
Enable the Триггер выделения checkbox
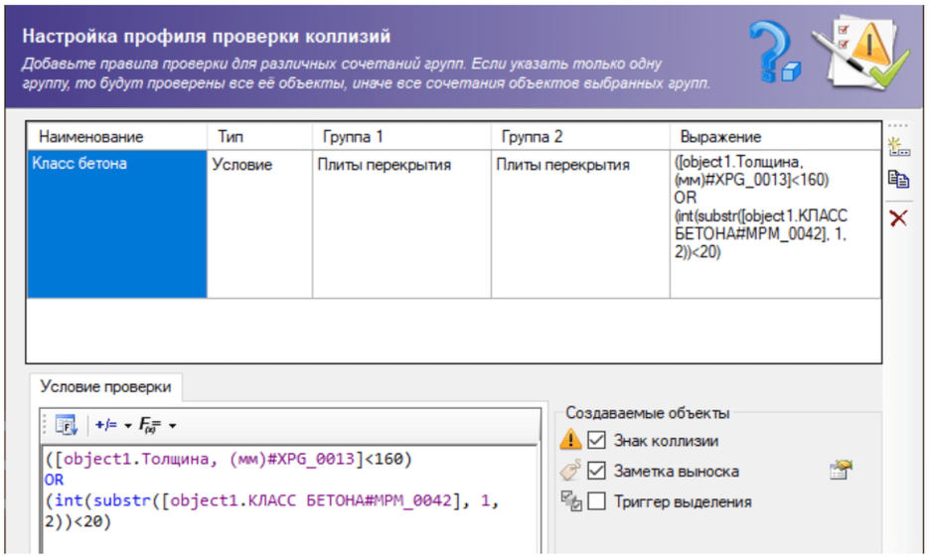coord(596,501)
